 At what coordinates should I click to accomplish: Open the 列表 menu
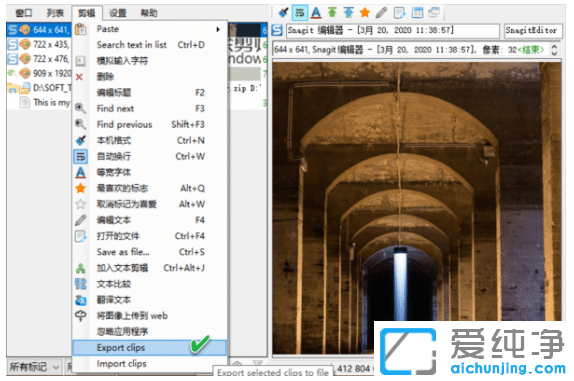55,13
